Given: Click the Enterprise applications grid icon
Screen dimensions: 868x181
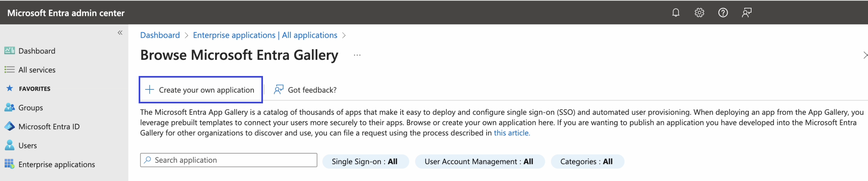Looking at the screenshot, I should pyautogui.click(x=9, y=164).
